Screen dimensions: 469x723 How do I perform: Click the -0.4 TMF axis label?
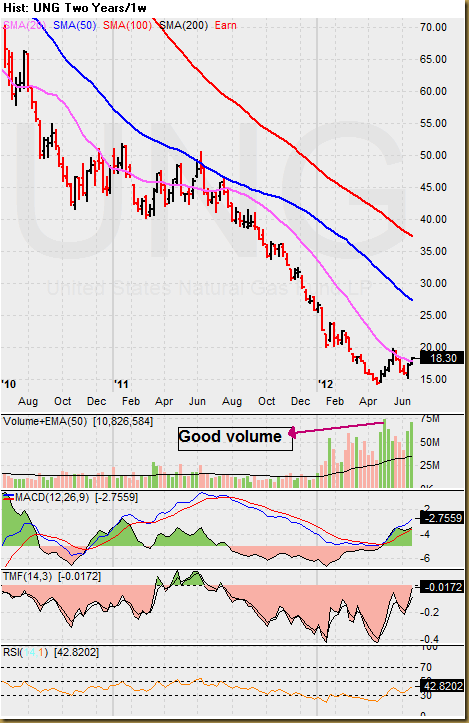429,639
